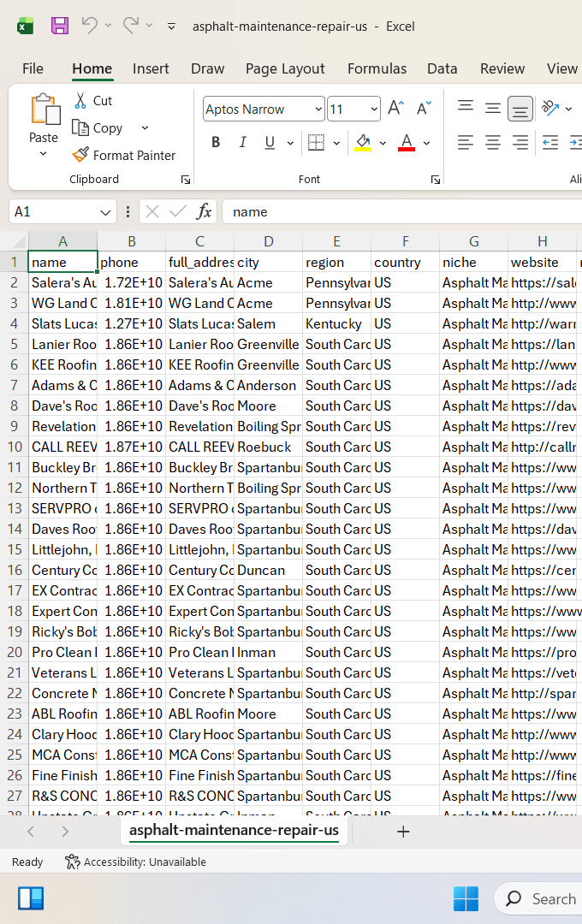582x924 pixels.
Task: Click the Name Box showing A1
Action: (x=62, y=211)
